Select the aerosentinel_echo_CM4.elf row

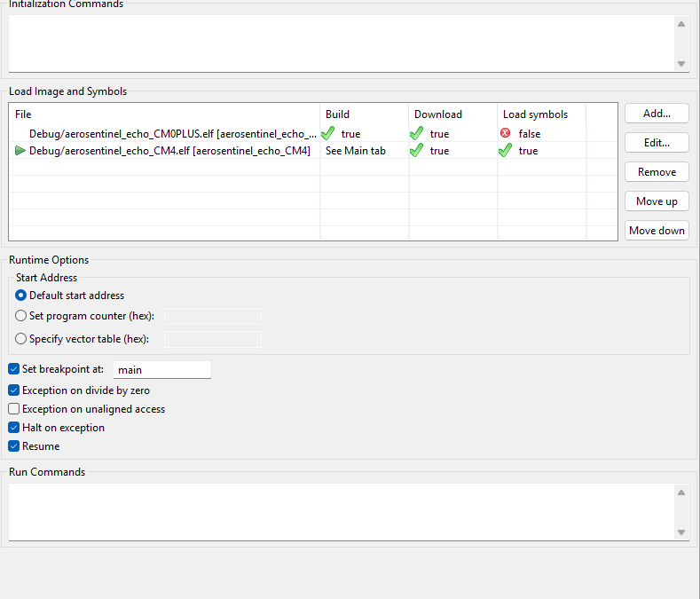coord(313,151)
